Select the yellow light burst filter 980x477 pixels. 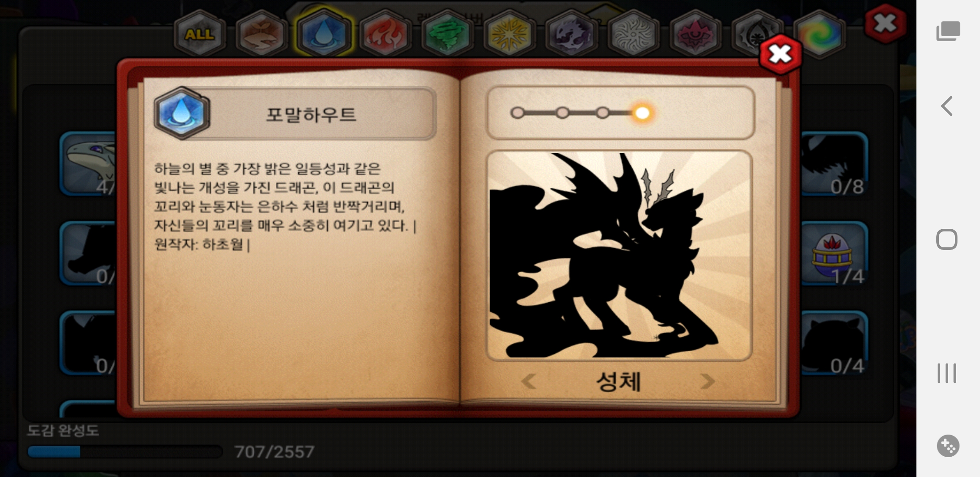[x=509, y=34]
